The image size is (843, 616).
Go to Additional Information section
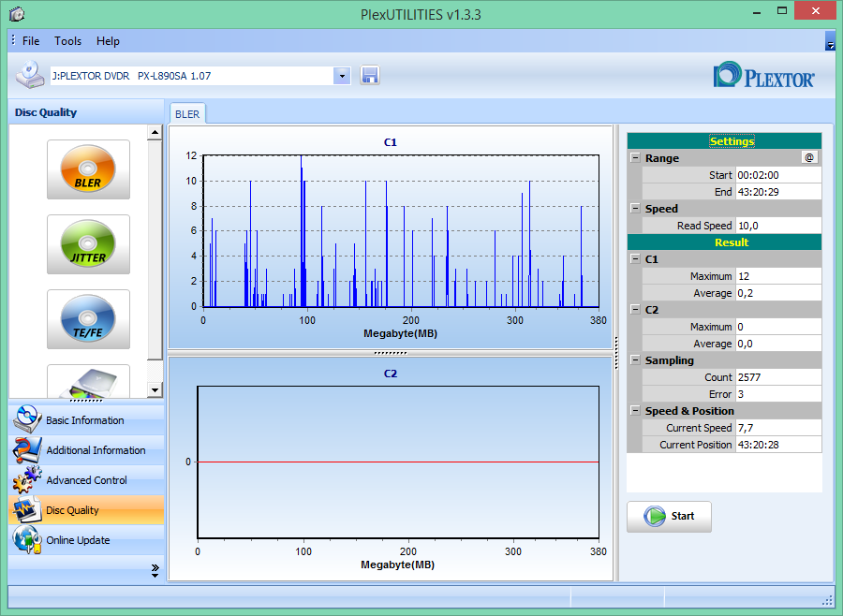86,450
